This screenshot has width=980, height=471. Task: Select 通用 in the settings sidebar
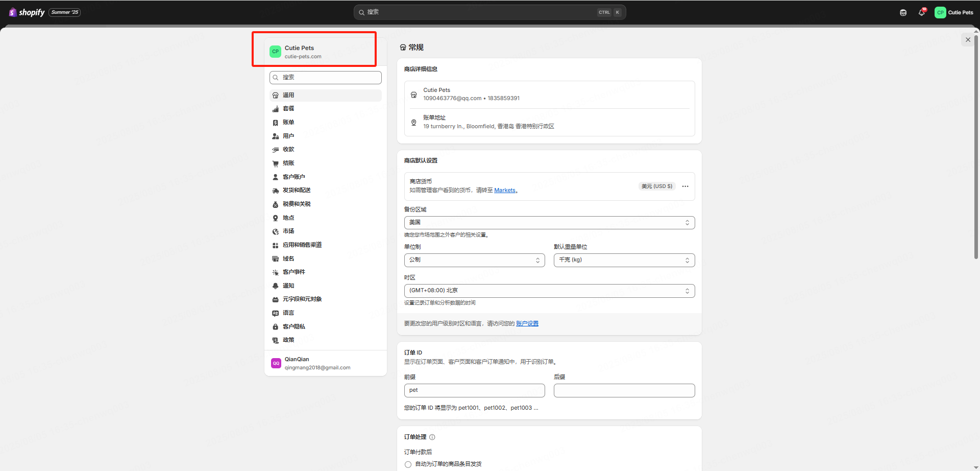pyautogui.click(x=326, y=96)
